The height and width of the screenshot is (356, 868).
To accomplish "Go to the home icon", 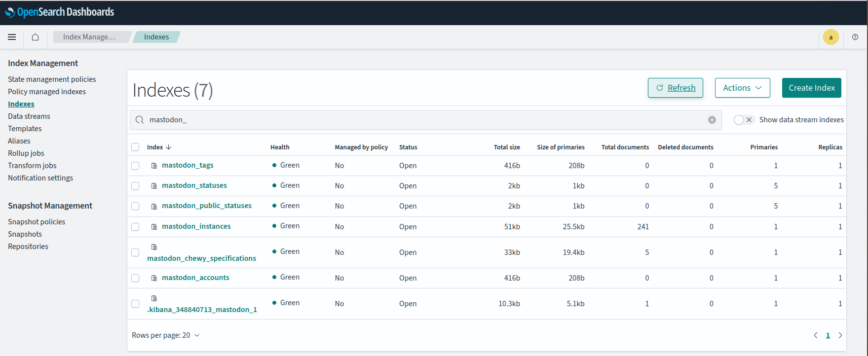I will pyautogui.click(x=35, y=37).
